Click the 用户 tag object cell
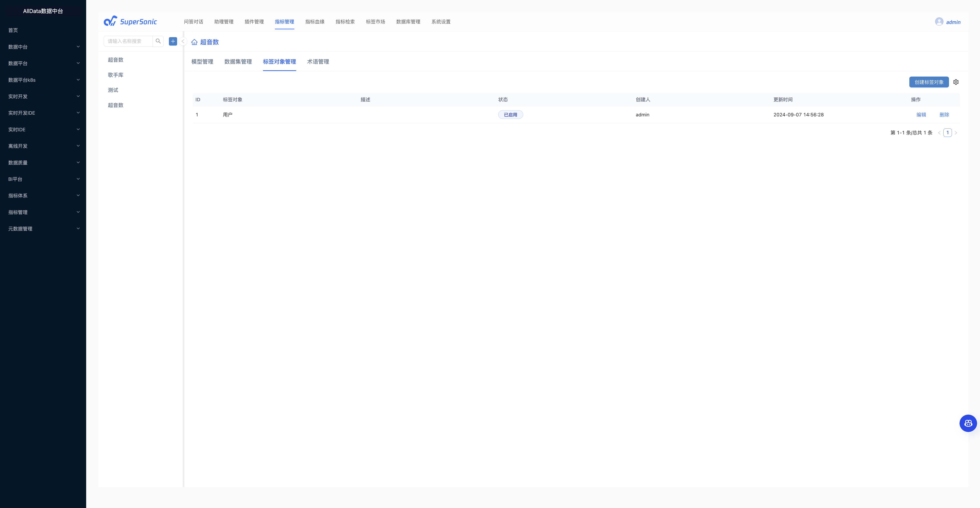Image resolution: width=980 pixels, height=508 pixels. (227, 114)
